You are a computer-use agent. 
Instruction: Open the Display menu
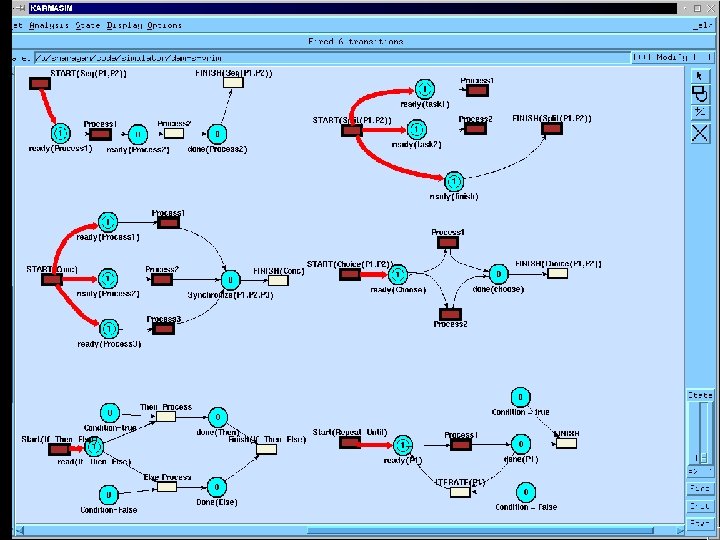pos(124,26)
